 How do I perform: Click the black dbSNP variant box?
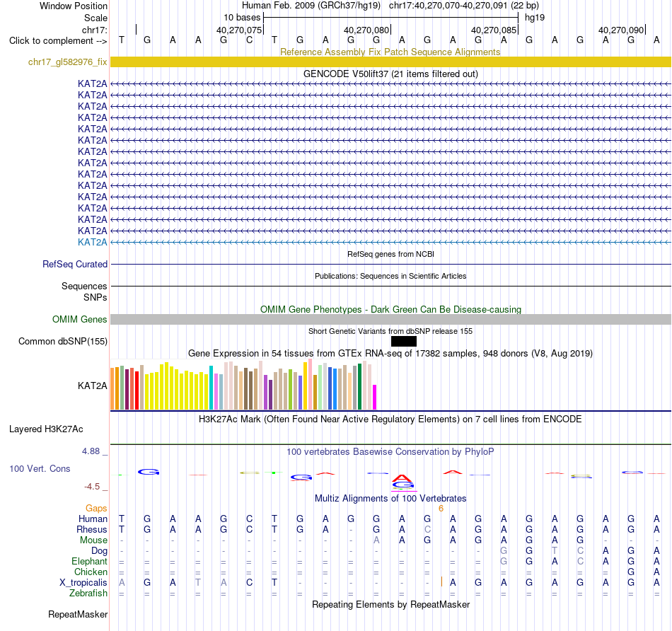coord(404,341)
